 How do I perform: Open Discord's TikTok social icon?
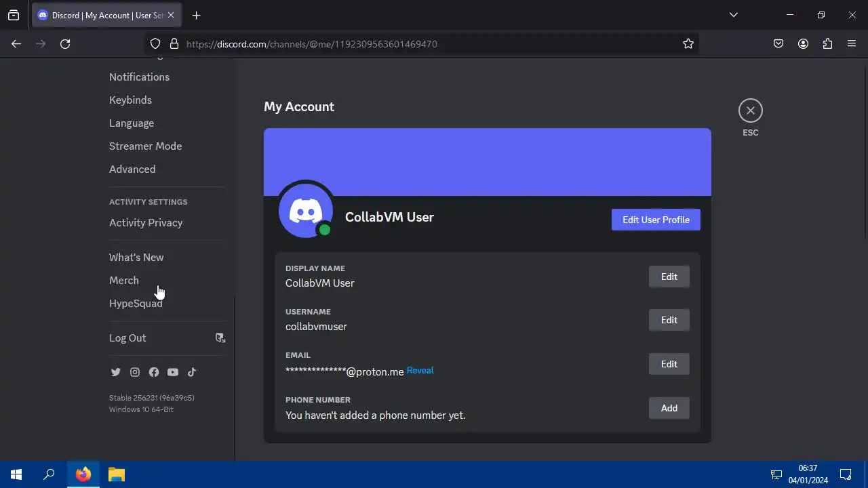point(192,372)
